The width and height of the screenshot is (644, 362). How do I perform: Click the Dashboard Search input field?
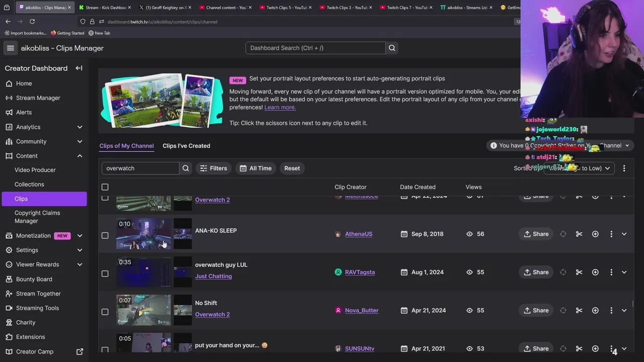[315, 48]
